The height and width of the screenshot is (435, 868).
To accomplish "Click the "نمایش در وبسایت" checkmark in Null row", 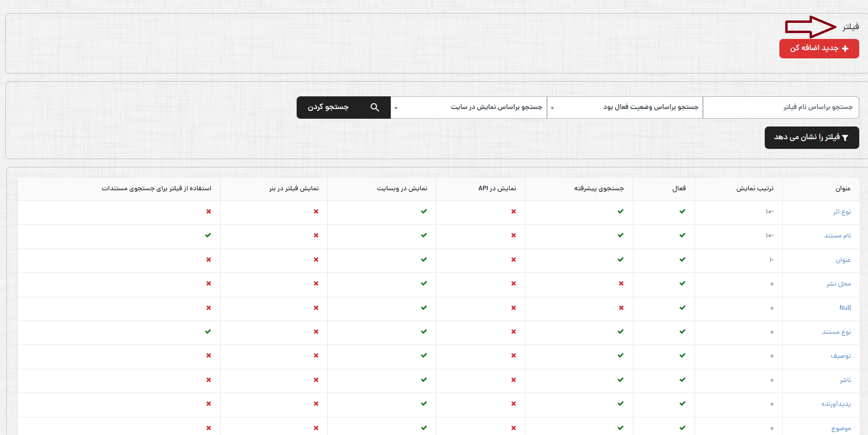I will pos(424,308).
